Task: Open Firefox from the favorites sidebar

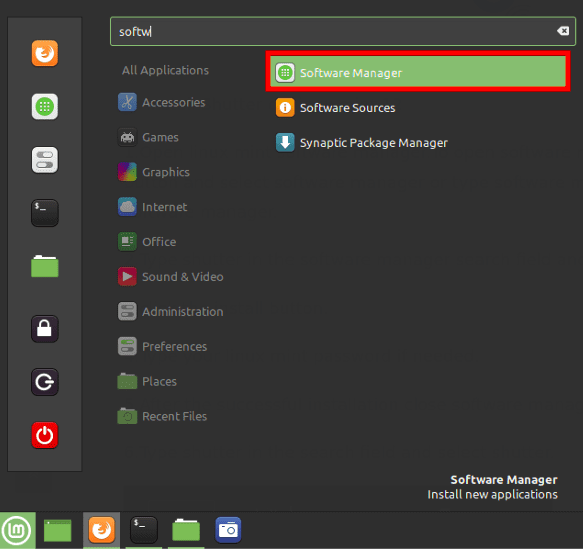Action: (45, 53)
